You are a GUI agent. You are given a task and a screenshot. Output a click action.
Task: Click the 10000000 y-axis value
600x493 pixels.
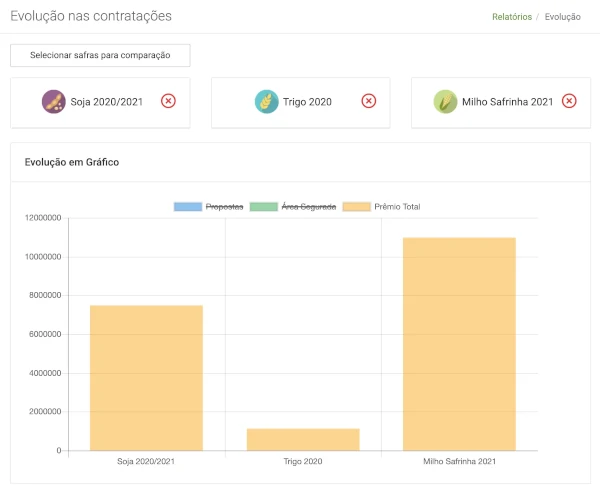(43, 257)
